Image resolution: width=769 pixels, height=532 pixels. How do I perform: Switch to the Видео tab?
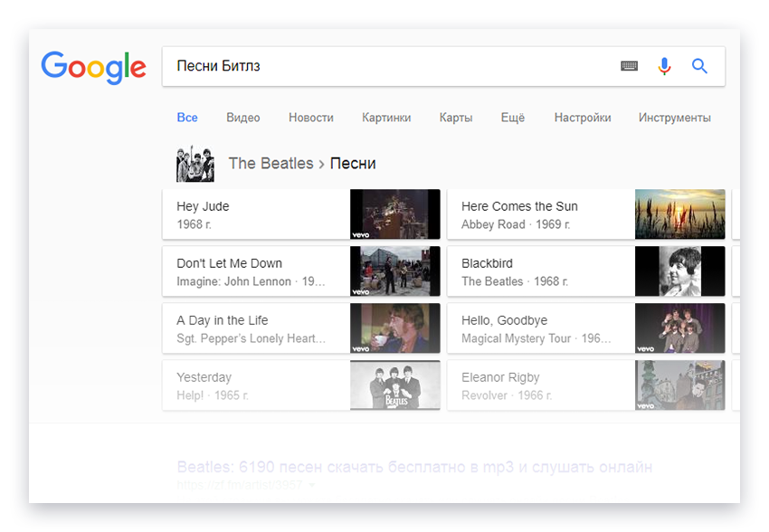click(243, 118)
